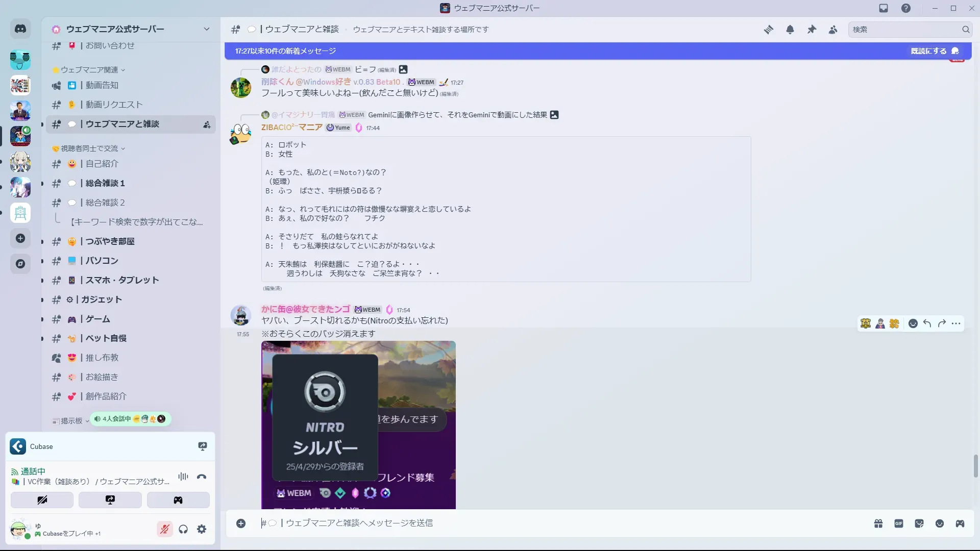Collapse the ウェブマニア関連 category

click(89, 70)
